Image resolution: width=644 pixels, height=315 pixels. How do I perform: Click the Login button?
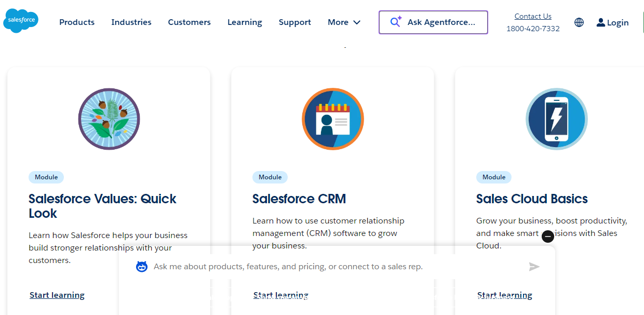[x=613, y=22]
